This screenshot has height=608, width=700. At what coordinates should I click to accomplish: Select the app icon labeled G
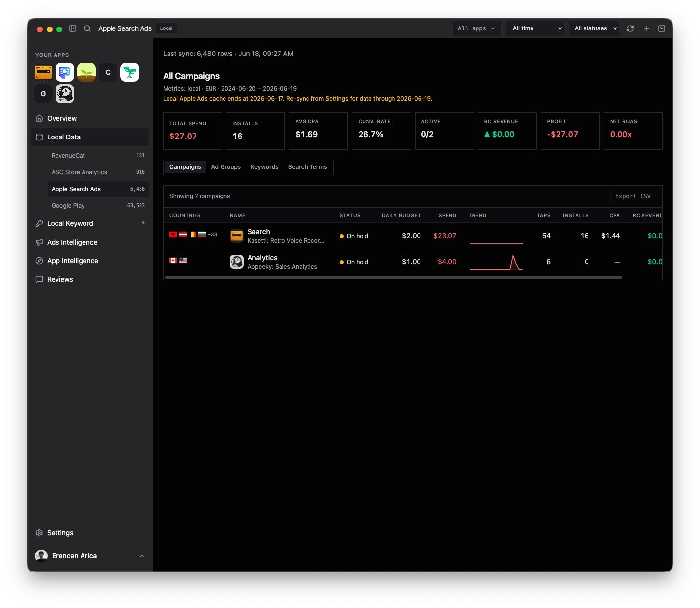[x=43, y=94]
